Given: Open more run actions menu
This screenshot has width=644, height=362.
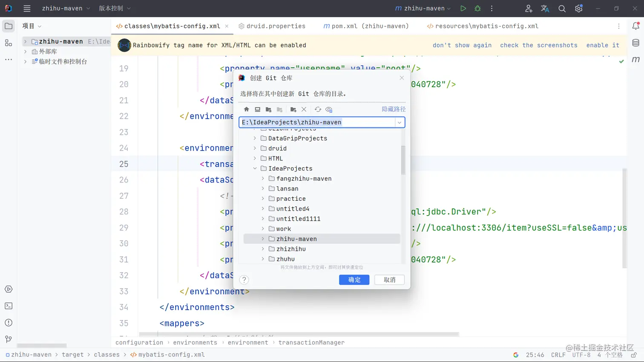Looking at the screenshot, I should click(492, 9).
